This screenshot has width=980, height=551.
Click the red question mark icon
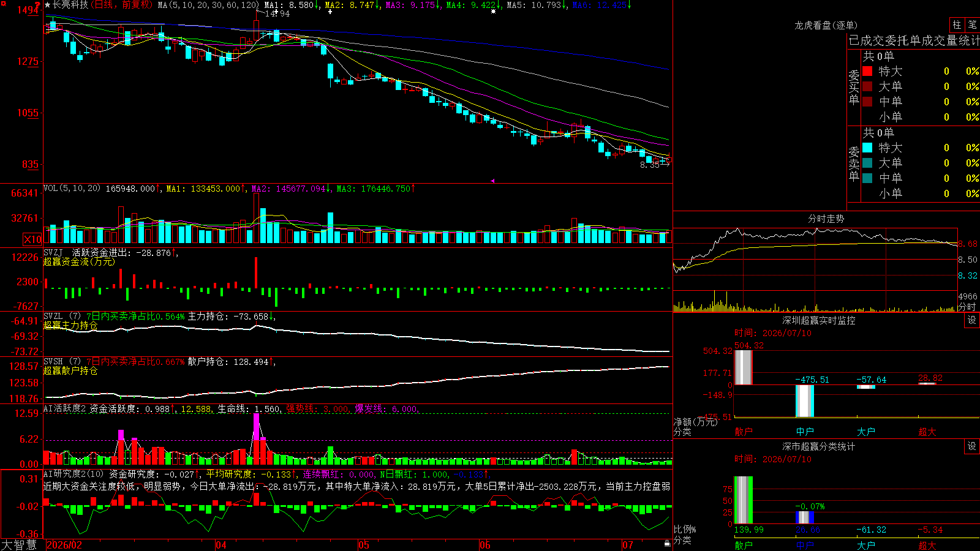pos(38,5)
